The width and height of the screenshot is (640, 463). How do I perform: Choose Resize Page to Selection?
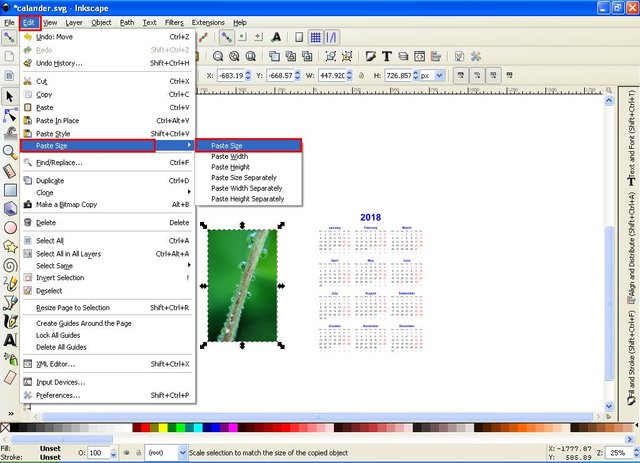pos(108,307)
